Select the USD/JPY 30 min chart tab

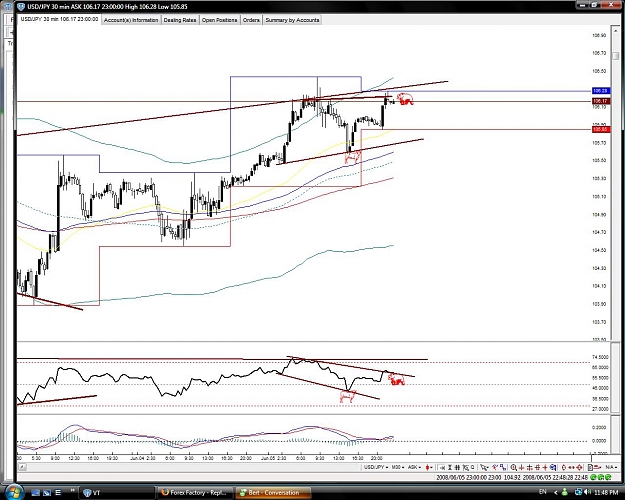59,19
